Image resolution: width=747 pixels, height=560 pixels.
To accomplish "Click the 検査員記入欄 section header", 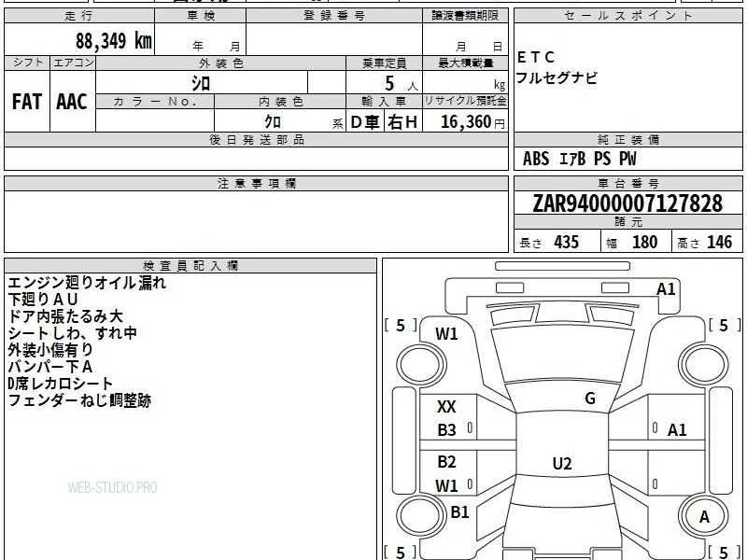I will [x=190, y=265].
